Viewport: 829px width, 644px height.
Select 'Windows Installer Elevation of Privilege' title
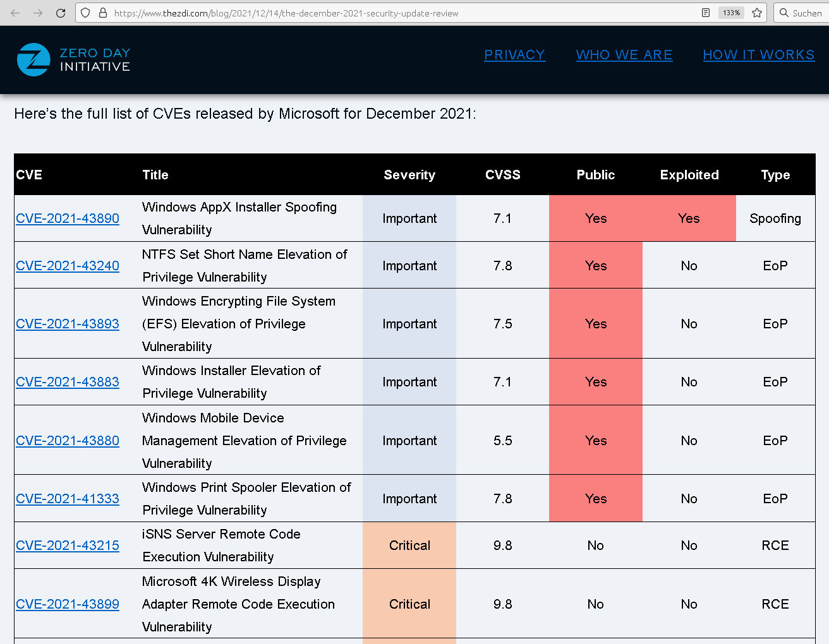(x=231, y=382)
